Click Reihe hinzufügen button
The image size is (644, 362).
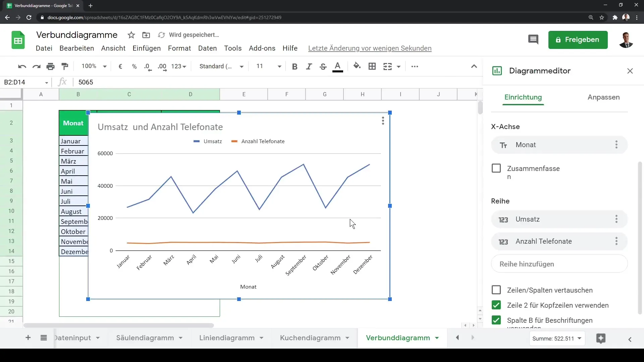click(x=559, y=264)
